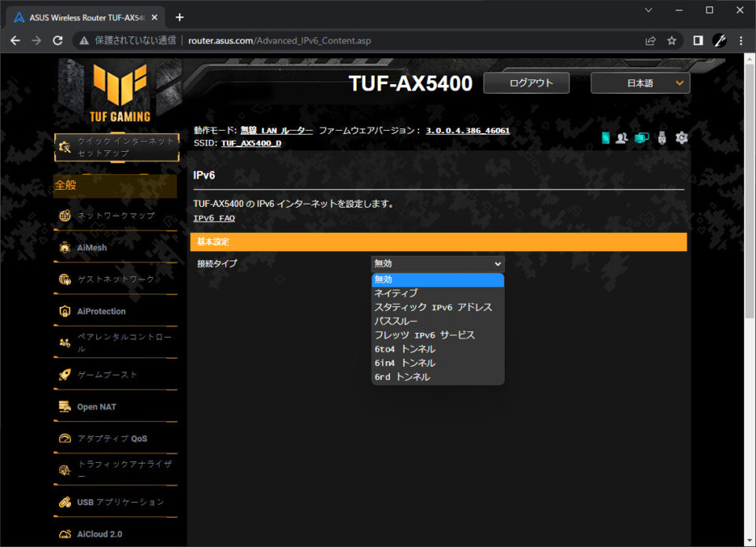Click the USB status icon in the header
The height and width of the screenshot is (547, 756).
click(662, 138)
